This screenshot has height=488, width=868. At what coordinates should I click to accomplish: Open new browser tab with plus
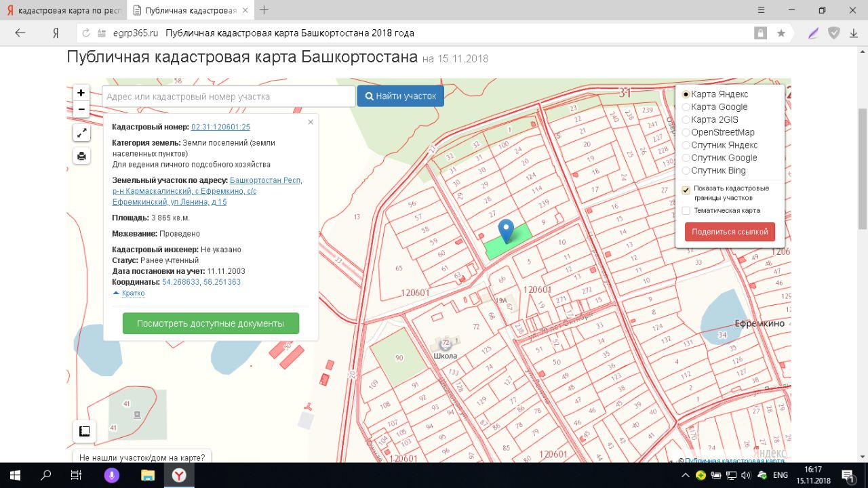point(264,10)
